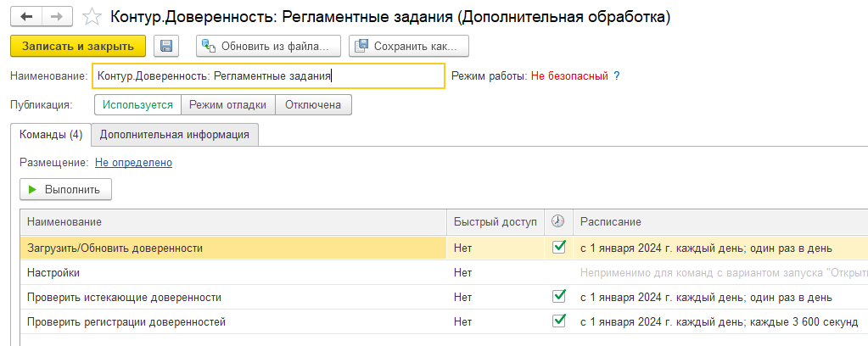868x346 pixels.
Task: Open schedule with каждые 3 600 секунд
Action: (x=719, y=321)
